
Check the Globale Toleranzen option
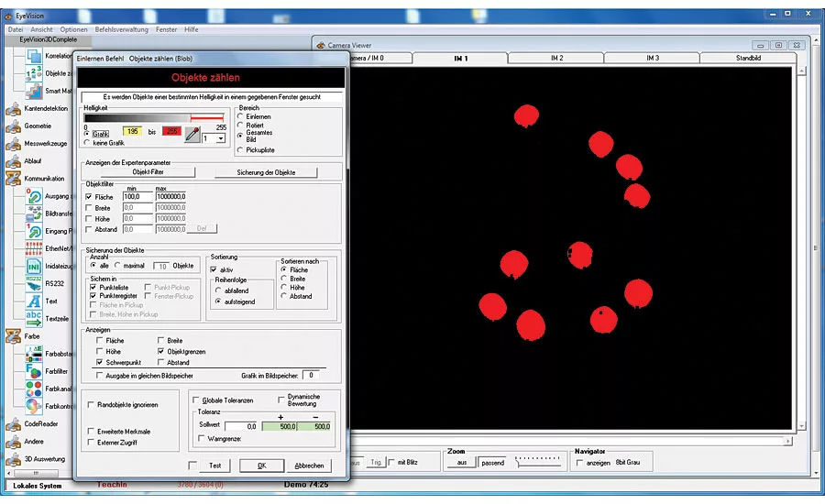click(196, 400)
